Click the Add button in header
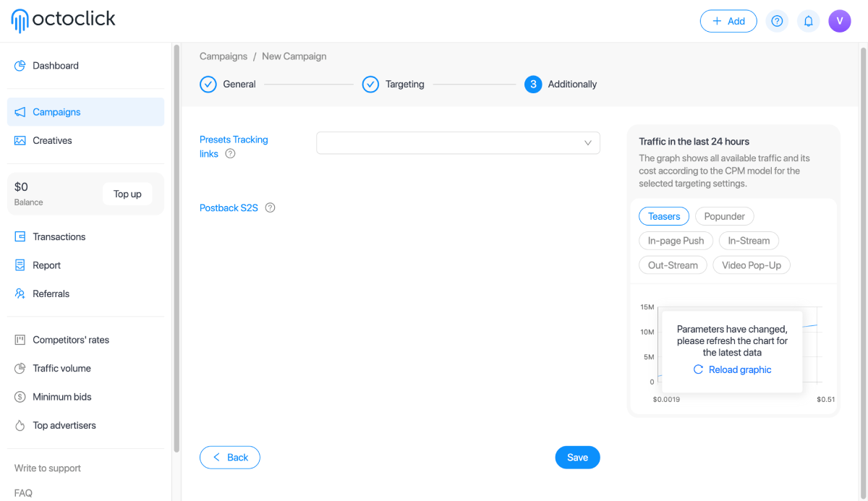The image size is (868, 501). pyautogui.click(x=728, y=21)
